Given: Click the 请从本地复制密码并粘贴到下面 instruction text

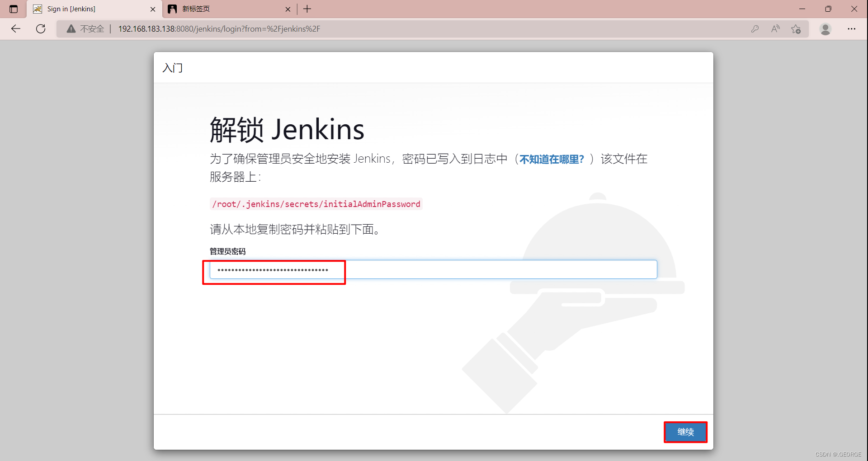Looking at the screenshot, I should (x=295, y=230).
